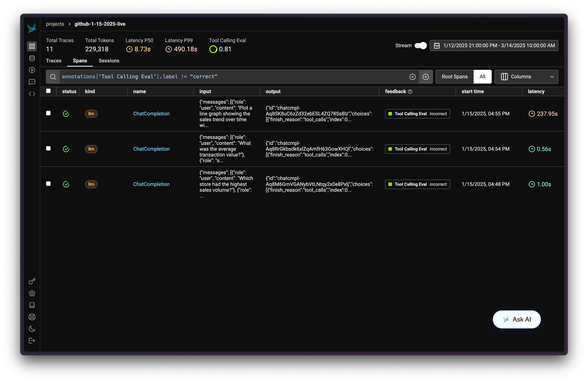This screenshot has width=588, height=382.
Task: Check the select-all header checkbox
Action: [x=48, y=91]
